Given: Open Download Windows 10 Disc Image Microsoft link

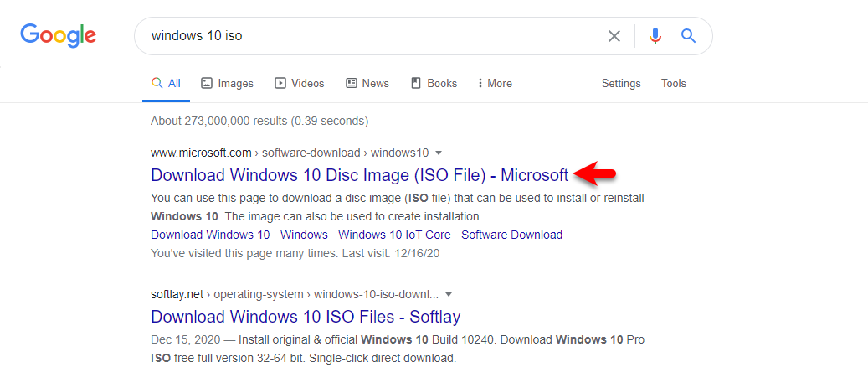Looking at the screenshot, I should [360, 175].
